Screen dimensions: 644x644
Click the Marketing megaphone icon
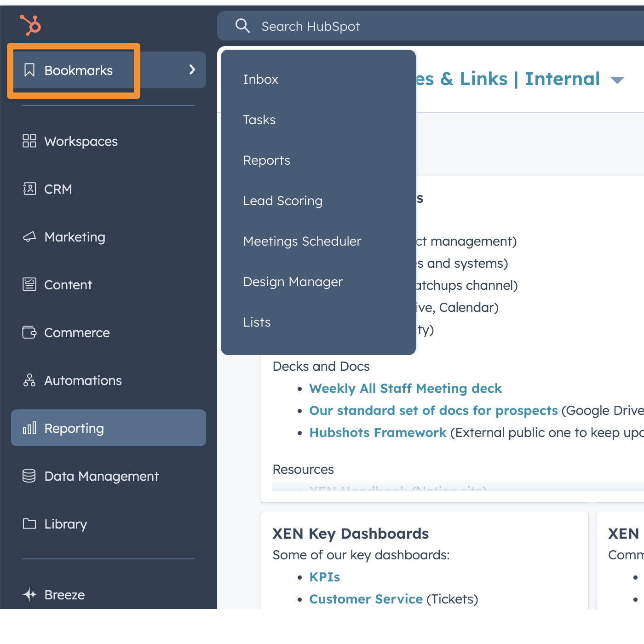(x=29, y=237)
